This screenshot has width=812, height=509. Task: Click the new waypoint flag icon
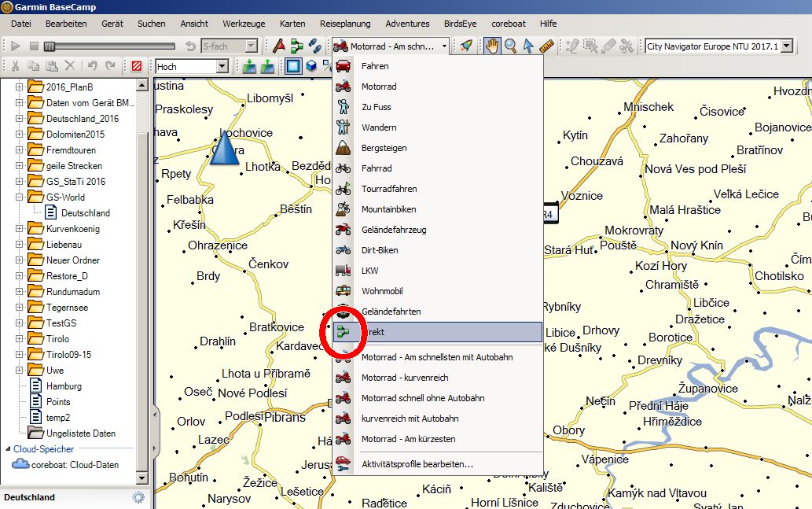(x=279, y=46)
